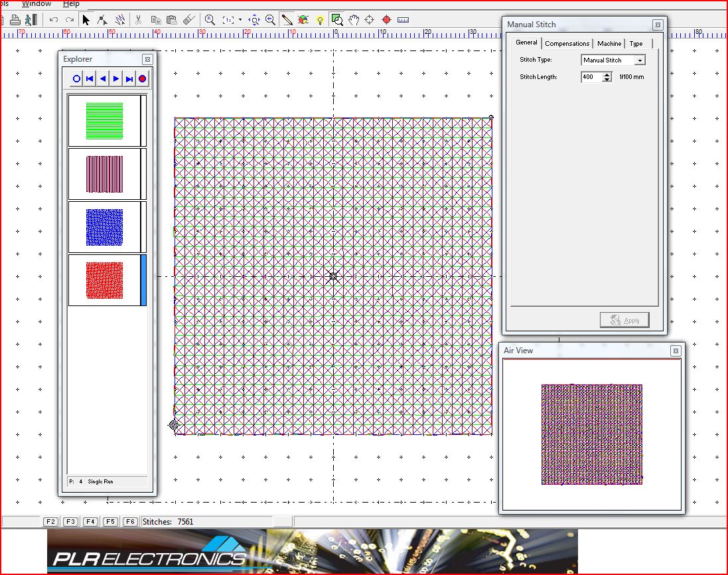This screenshot has width=728, height=575.
Task: Toggle the Air View magnifier icon
Action: click(x=337, y=20)
